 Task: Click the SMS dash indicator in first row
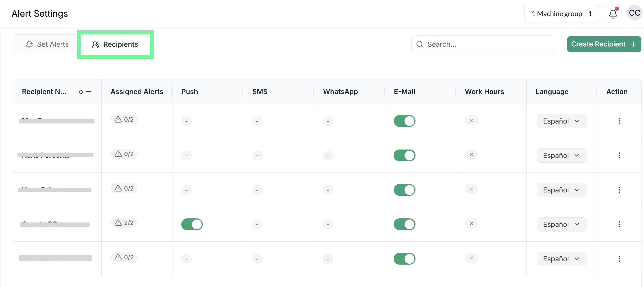point(257,121)
